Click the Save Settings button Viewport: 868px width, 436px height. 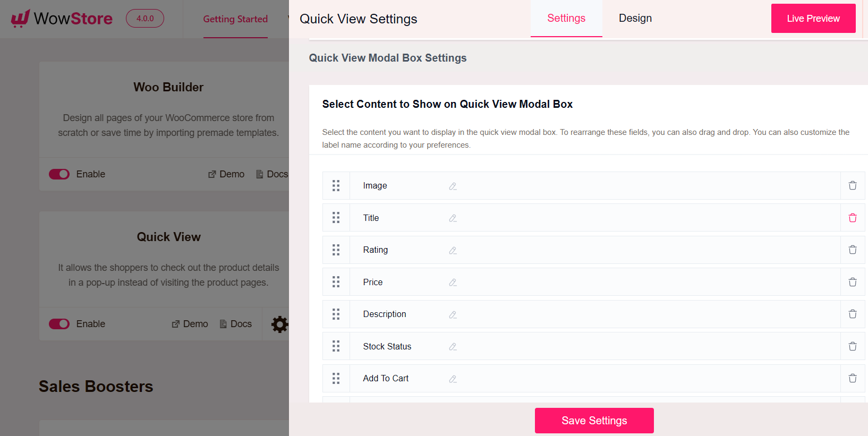[594, 420]
